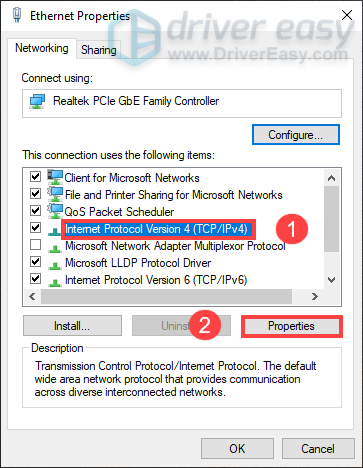
Task: Open the Networking tab
Action: click(x=42, y=48)
